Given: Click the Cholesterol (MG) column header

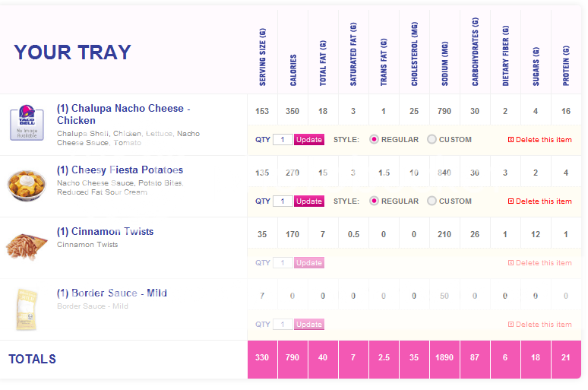Looking at the screenshot, I should [x=414, y=54].
